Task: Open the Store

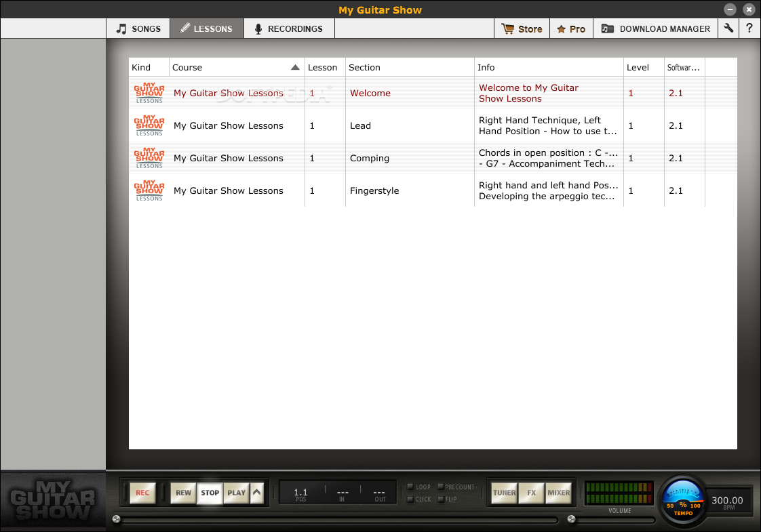Action: coord(522,28)
